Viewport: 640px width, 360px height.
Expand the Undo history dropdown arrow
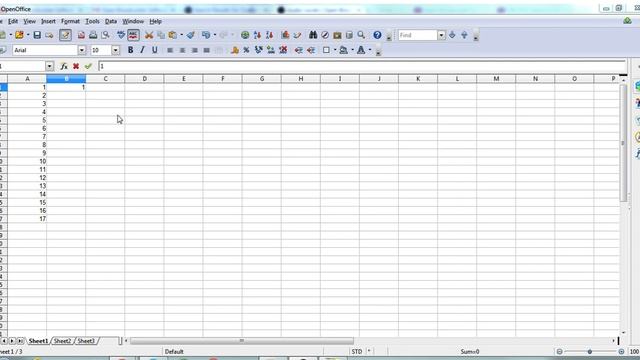[215, 35]
